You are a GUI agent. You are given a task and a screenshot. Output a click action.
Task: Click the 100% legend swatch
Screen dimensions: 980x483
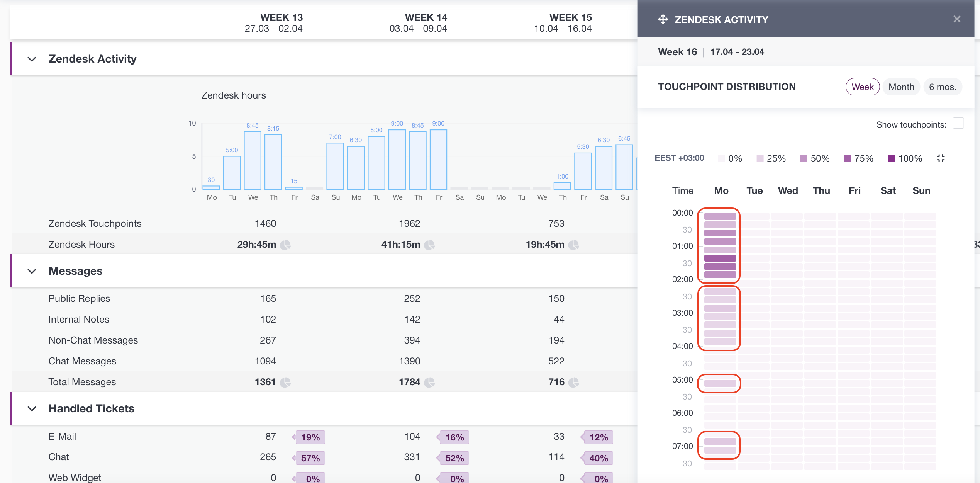click(891, 158)
